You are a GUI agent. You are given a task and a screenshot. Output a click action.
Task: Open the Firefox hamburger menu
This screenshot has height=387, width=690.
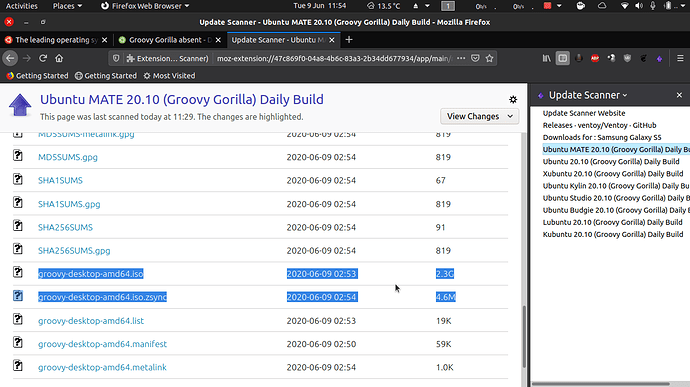pyautogui.click(x=680, y=58)
